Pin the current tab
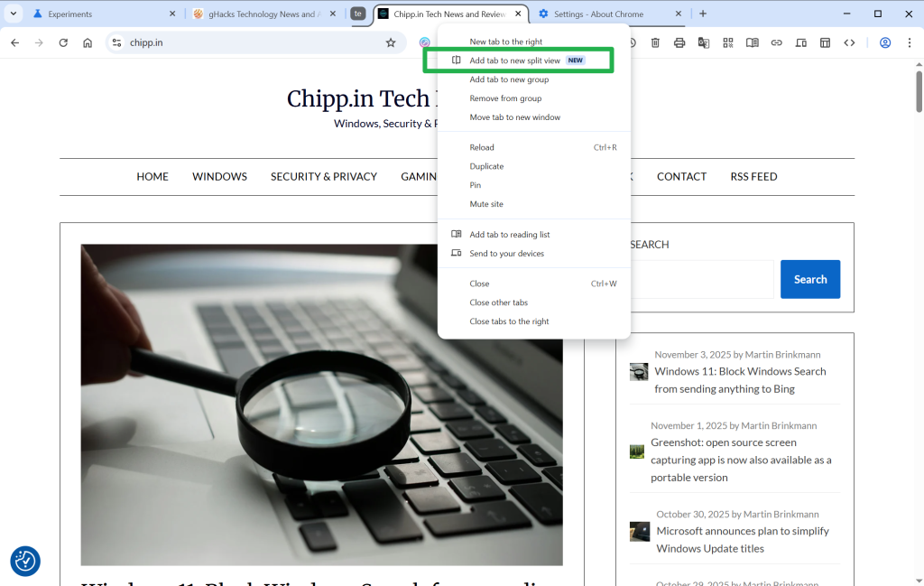 click(x=475, y=184)
